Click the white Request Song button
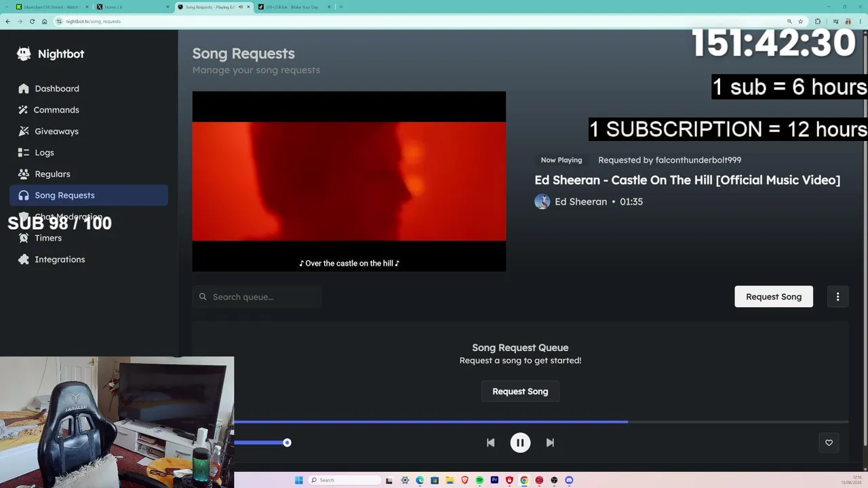 (x=774, y=297)
